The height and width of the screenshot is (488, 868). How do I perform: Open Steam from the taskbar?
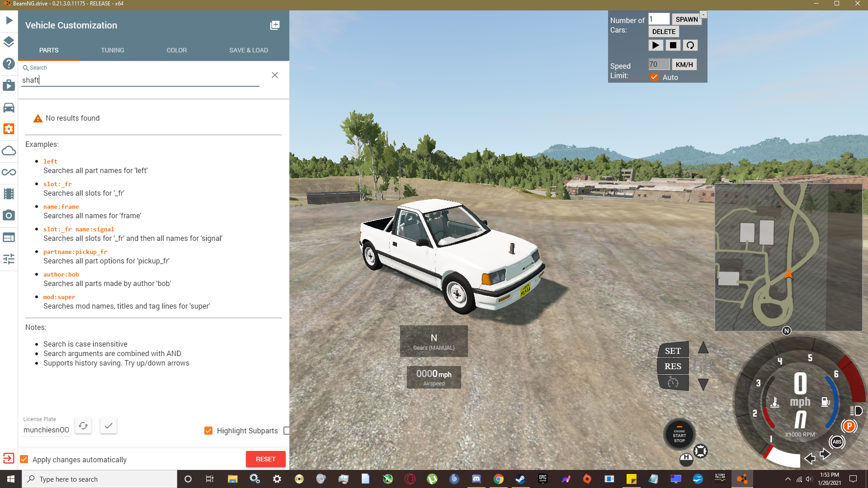click(520, 479)
